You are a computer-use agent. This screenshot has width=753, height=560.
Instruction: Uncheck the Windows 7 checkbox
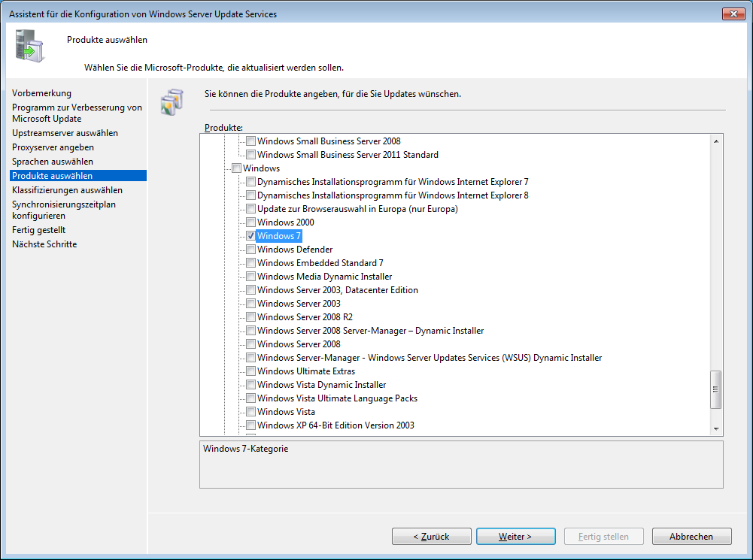[x=250, y=235]
